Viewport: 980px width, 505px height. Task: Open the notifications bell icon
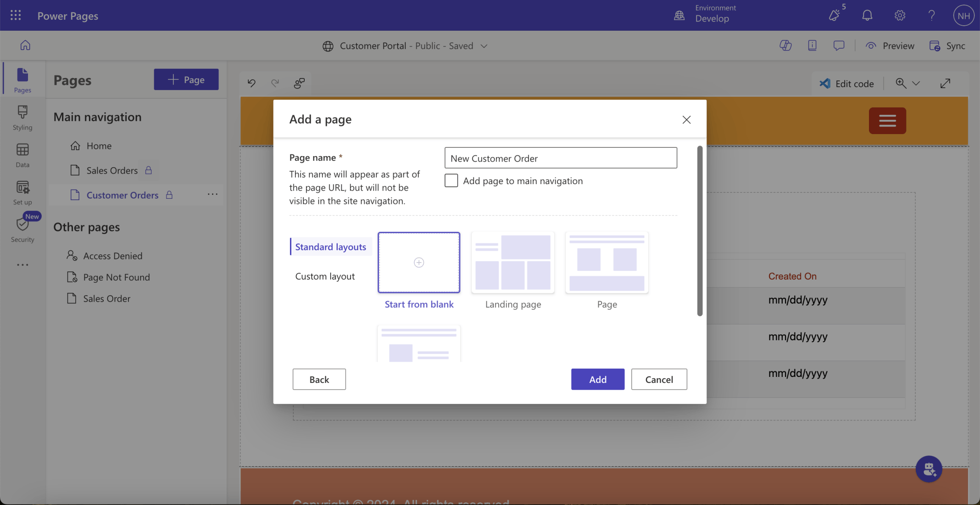click(x=867, y=16)
